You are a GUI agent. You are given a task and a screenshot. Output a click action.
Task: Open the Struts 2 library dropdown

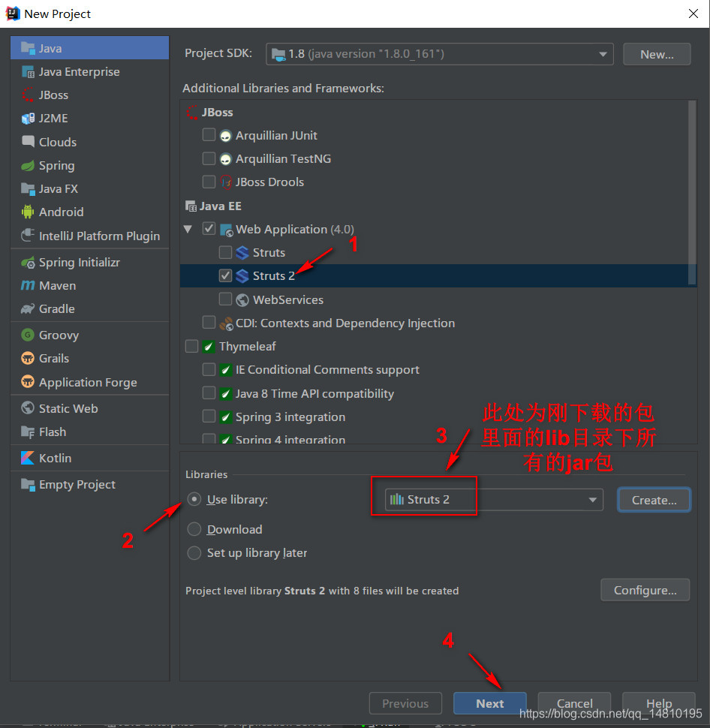[494, 500]
